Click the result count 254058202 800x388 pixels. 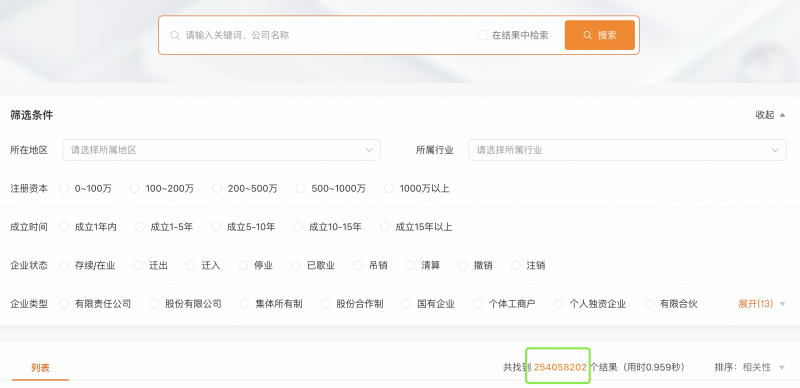pyautogui.click(x=560, y=367)
